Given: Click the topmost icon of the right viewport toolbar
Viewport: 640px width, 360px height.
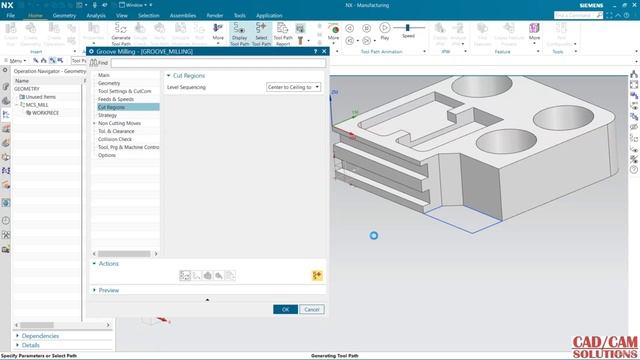Looking at the screenshot, I should pos(633,74).
